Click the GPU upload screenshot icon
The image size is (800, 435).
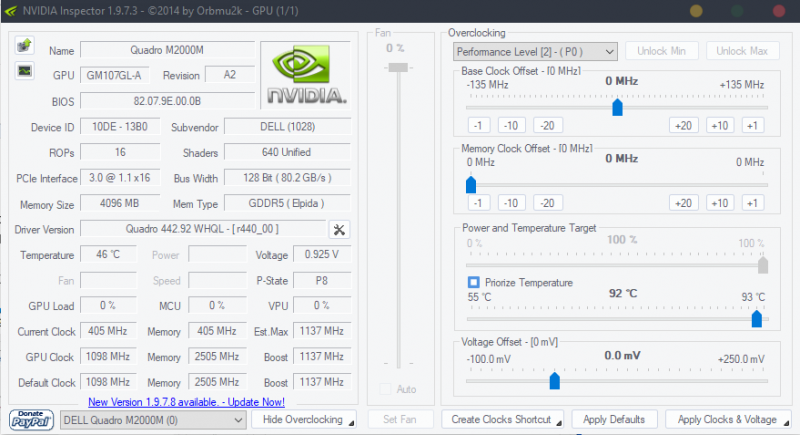click(24, 45)
